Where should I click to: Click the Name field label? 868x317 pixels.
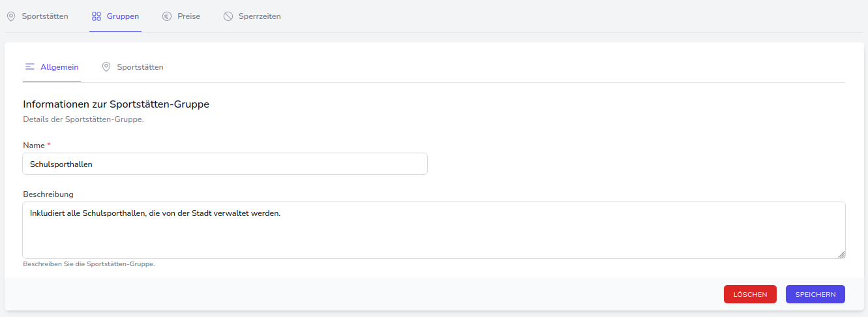[x=34, y=145]
